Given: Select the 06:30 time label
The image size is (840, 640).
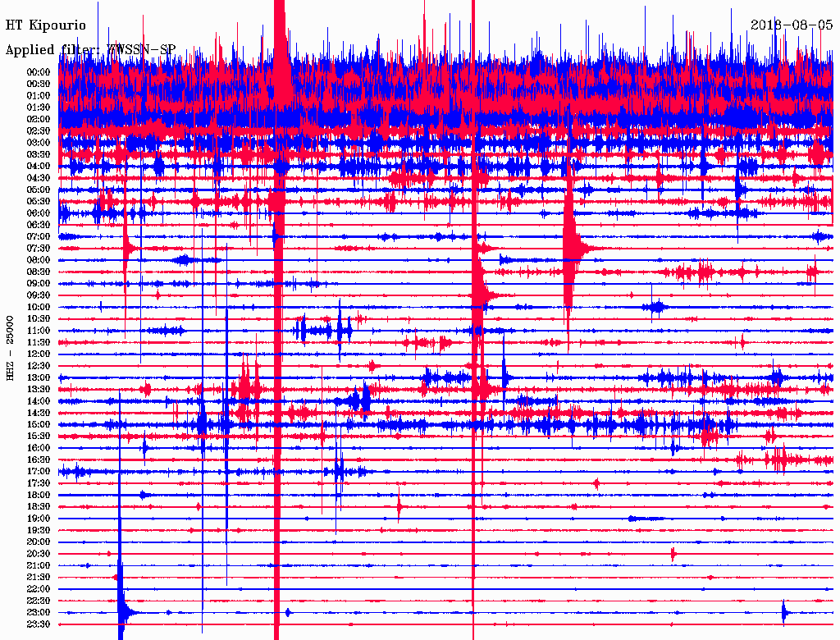Looking at the screenshot, I should [39, 225].
